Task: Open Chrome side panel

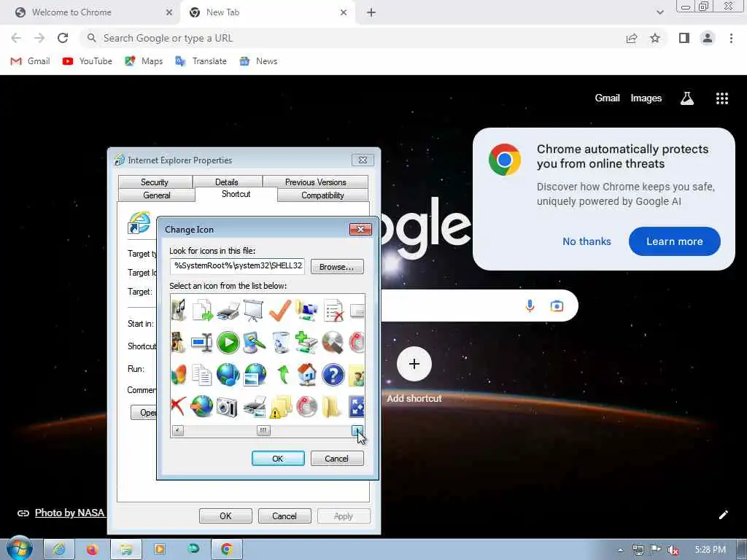Action: 684,38
